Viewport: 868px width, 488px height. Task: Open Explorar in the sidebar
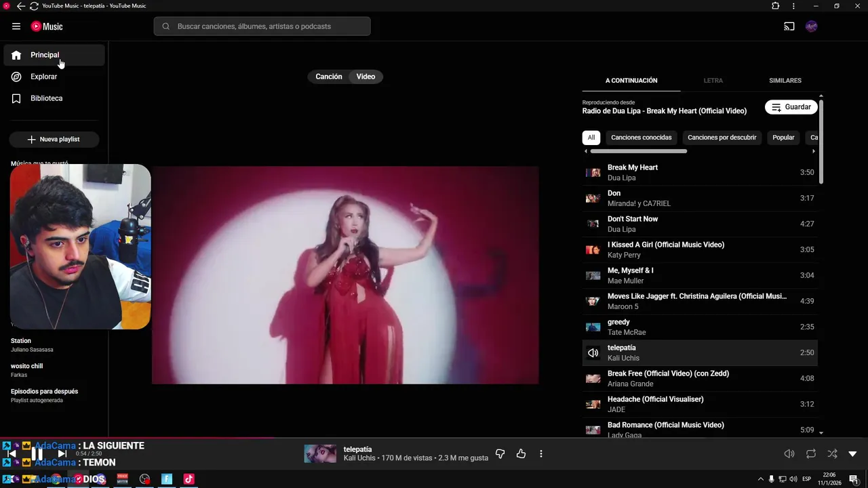coord(54,77)
